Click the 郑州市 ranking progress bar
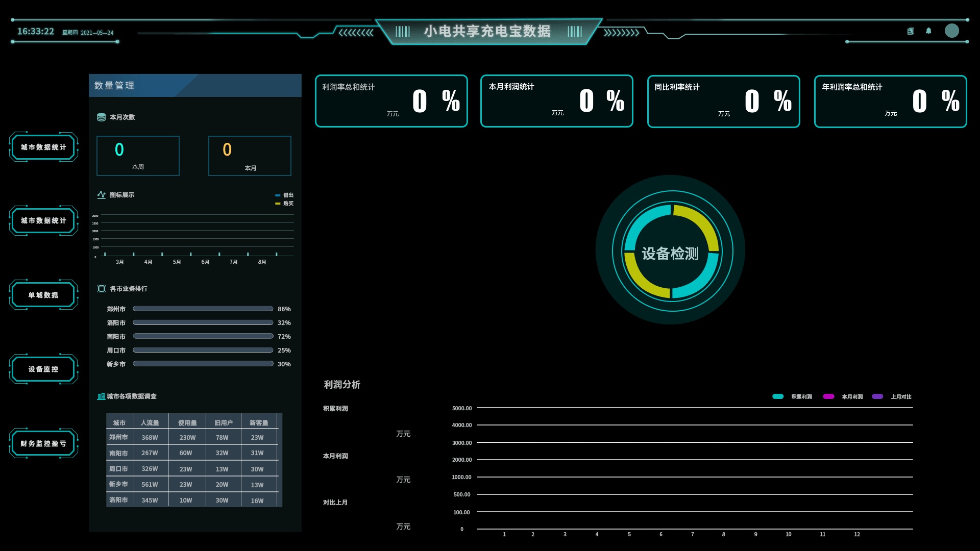This screenshot has width=980, height=551. (x=203, y=309)
